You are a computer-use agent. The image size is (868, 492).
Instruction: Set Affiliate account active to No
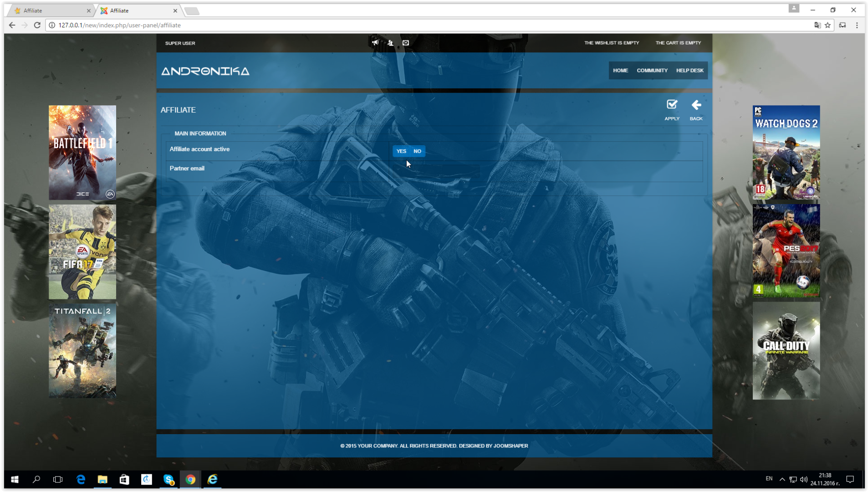pyautogui.click(x=418, y=151)
